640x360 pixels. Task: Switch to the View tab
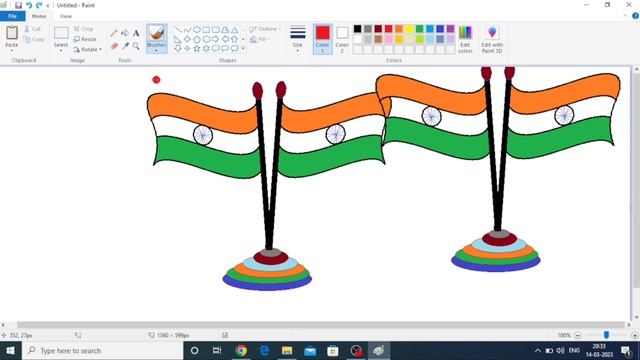pyautogui.click(x=65, y=16)
